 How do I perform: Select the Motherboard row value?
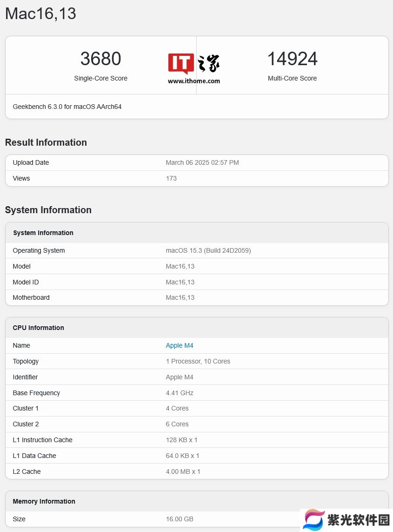180,297
